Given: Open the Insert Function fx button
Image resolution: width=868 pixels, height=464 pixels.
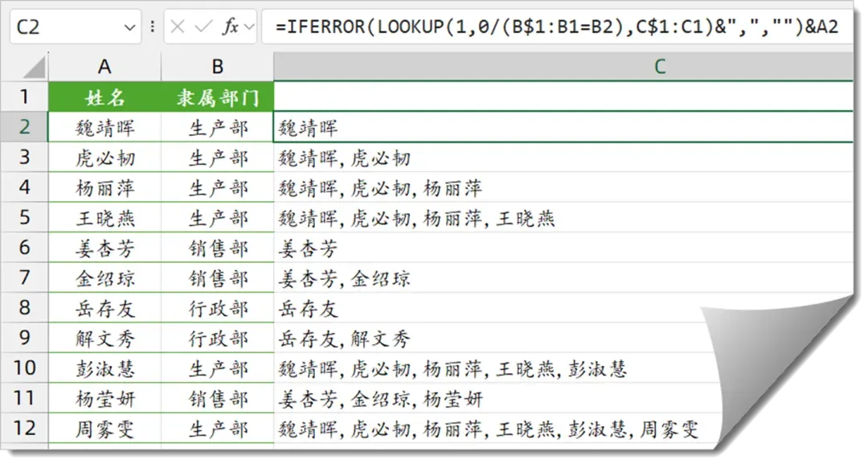Looking at the screenshot, I should (x=230, y=27).
